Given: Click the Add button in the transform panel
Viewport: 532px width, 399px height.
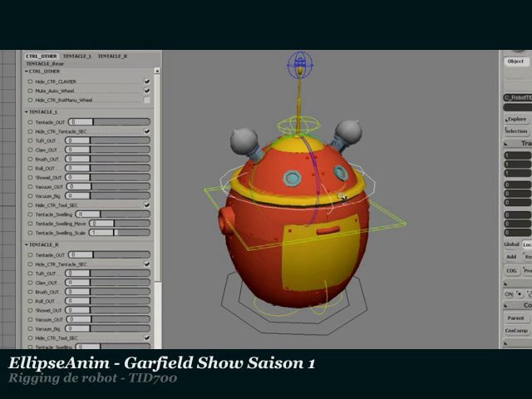Looking at the screenshot, I should click(x=512, y=257).
